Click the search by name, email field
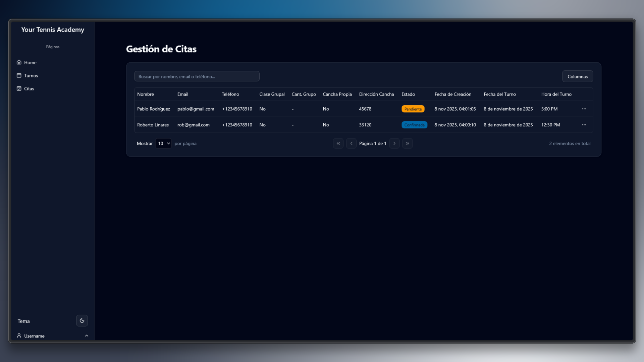 pos(197,76)
